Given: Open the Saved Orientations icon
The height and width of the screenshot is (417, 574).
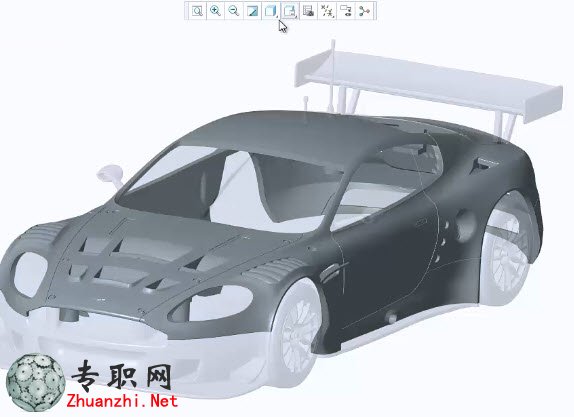Looking at the screenshot, I should 290,11.
